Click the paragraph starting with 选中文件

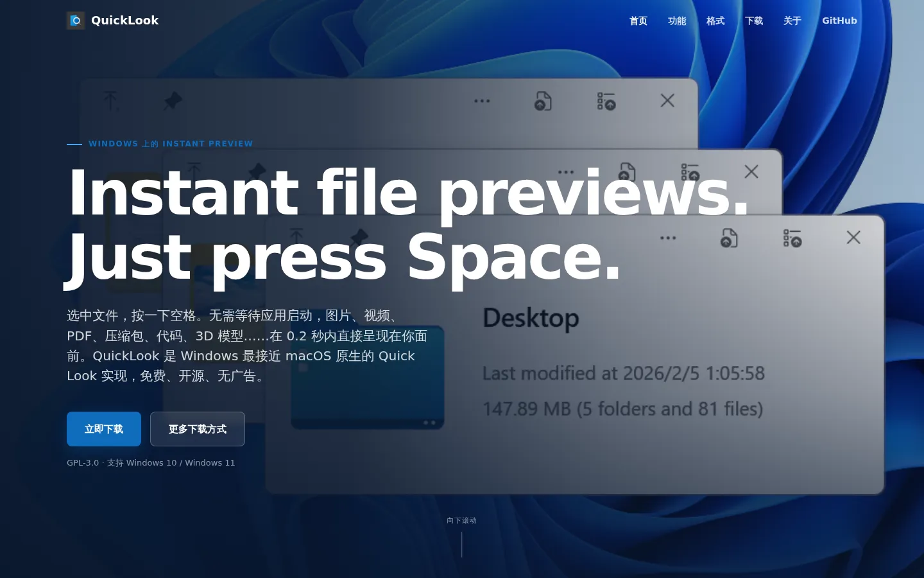tap(247, 346)
